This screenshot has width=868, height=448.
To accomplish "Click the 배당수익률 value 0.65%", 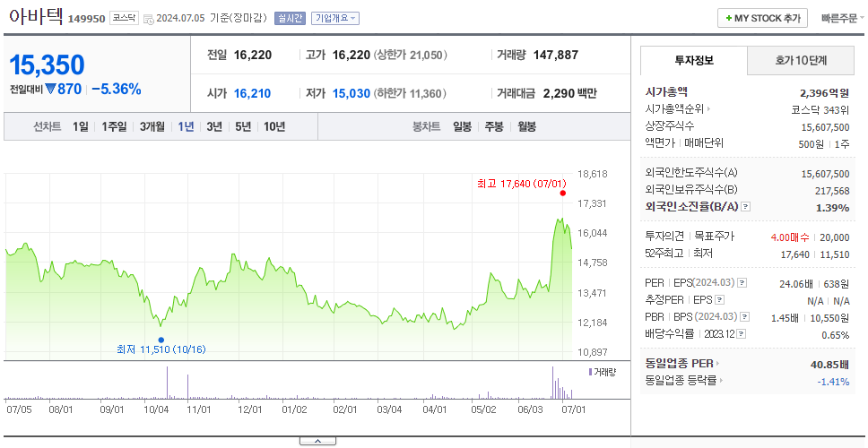I will [836, 335].
